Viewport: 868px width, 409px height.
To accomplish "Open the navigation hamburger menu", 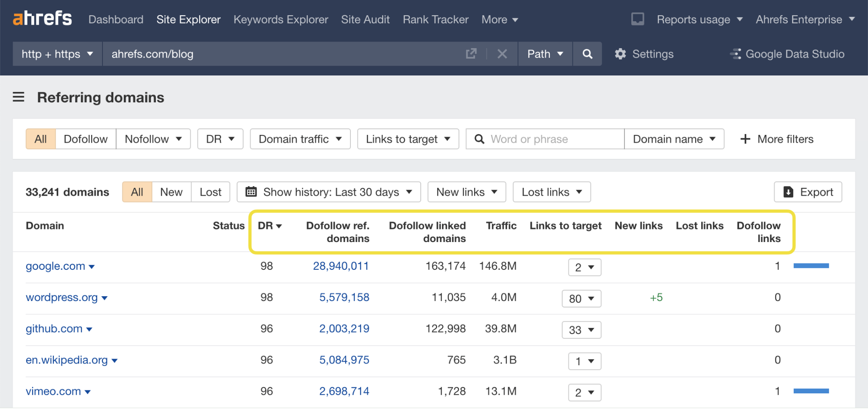I will click(x=18, y=97).
